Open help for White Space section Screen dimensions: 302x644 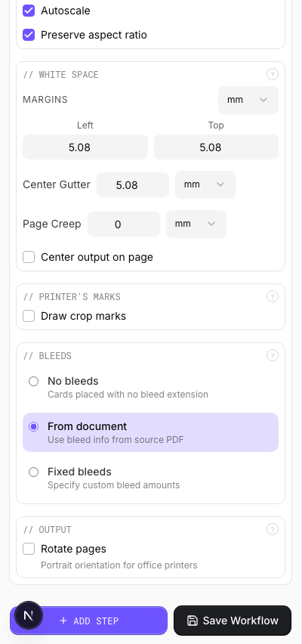(273, 74)
